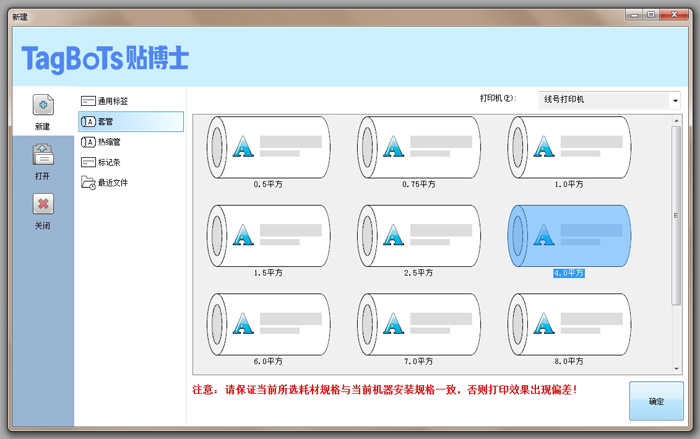Choose the 6.0平方 tube template
The width and height of the screenshot is (700, 439).
(x=268, y=324)
